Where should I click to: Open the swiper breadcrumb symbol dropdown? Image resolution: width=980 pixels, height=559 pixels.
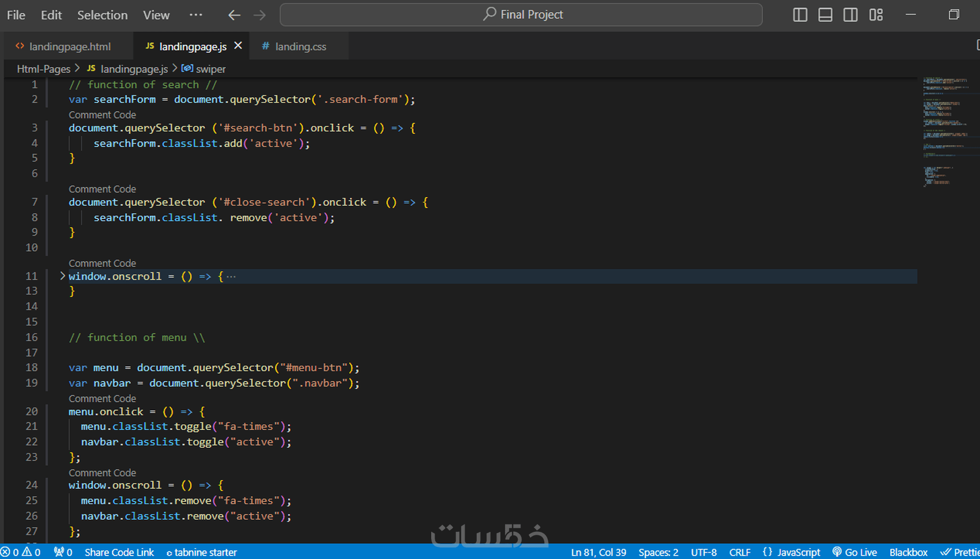210,69
